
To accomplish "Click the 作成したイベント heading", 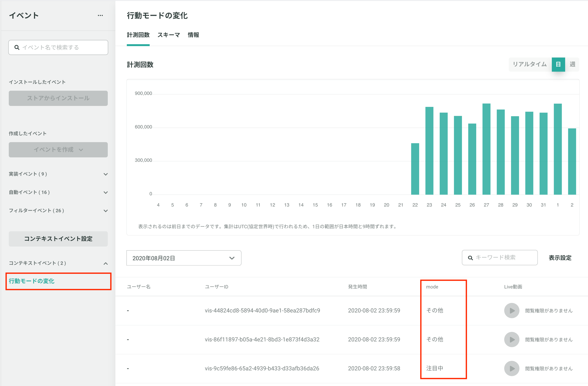I will pyautogui.click(x=28, y=134).
